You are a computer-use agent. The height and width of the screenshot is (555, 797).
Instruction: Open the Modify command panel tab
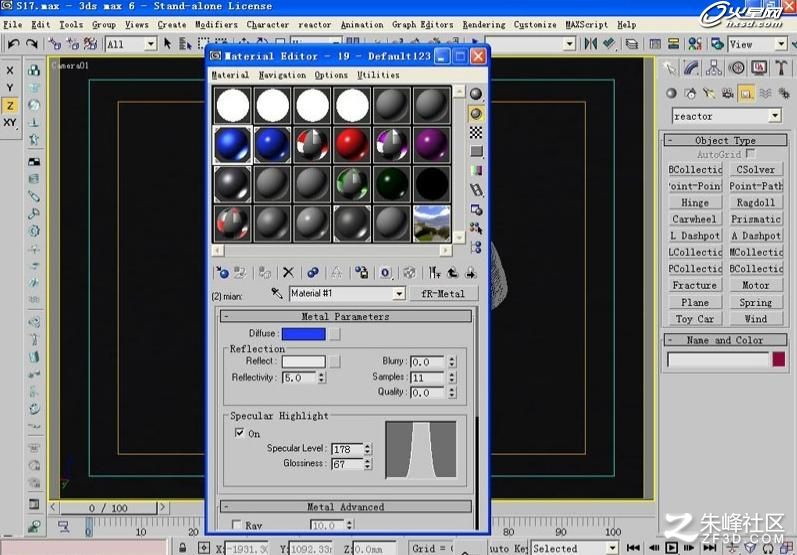[691, 68]
